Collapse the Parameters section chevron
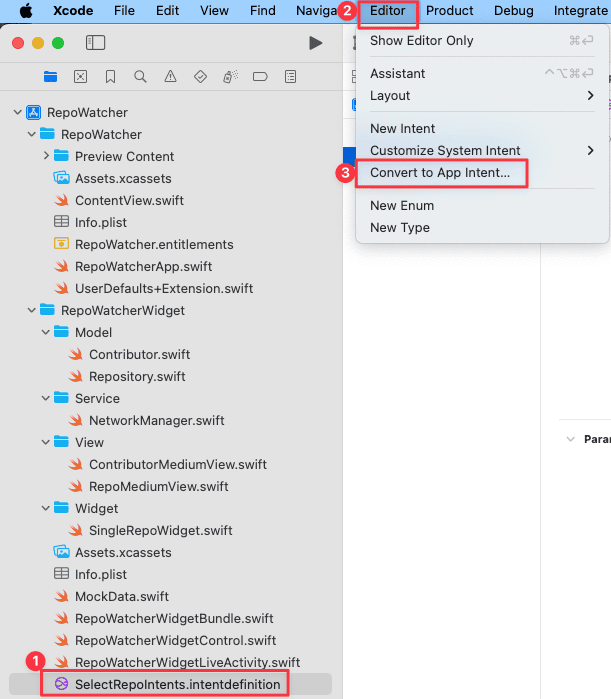 [570, 439]
